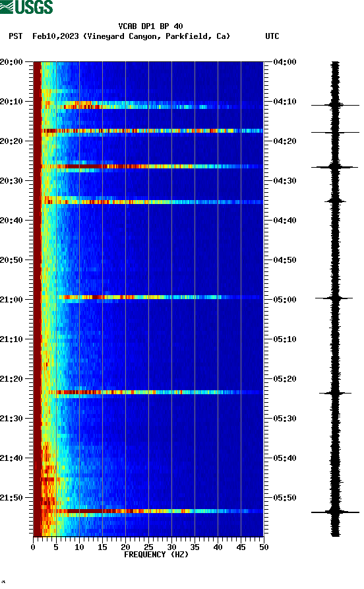Viewport: 364px width, 589px height.
Task: Click the 'PST' timezone label
Action: [x=16, y=36]
